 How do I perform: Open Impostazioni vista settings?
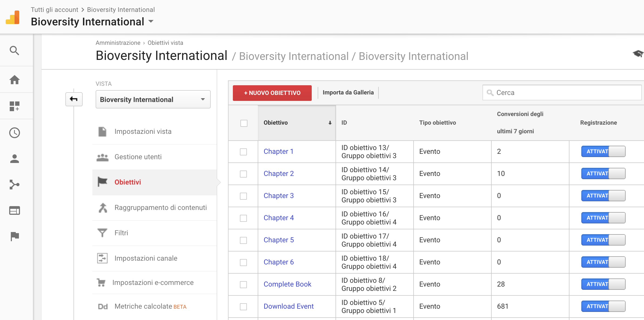click(143, 131)
